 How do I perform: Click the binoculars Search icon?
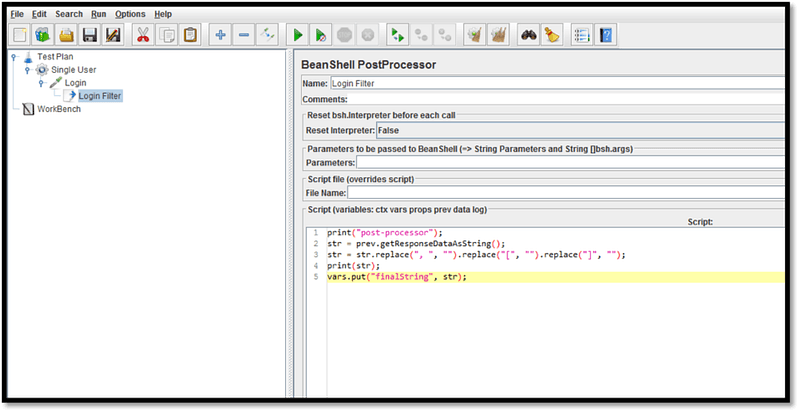(530, 35)
